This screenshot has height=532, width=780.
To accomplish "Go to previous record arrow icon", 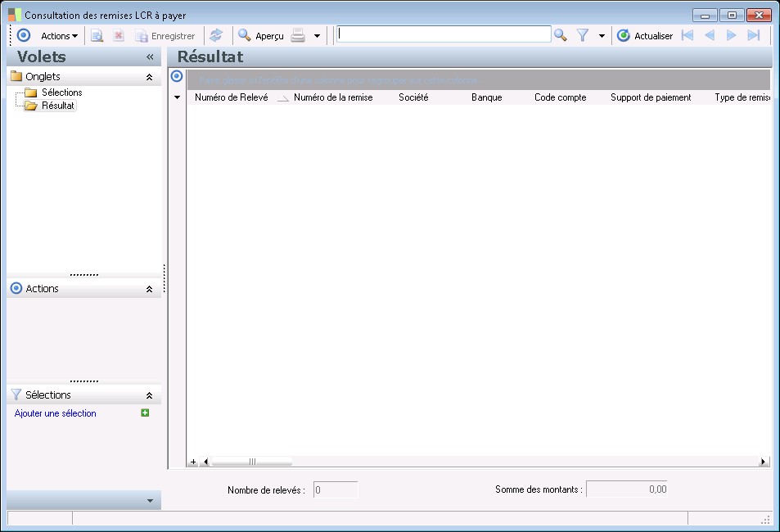I will (x=710, y=35).
